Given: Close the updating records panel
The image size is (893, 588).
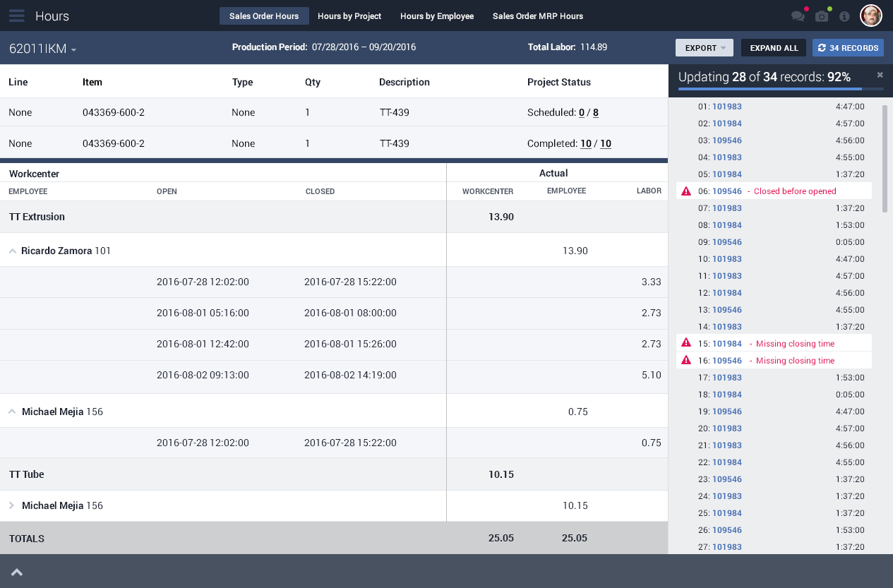Looking at the screenshot, I should [880, 75].
